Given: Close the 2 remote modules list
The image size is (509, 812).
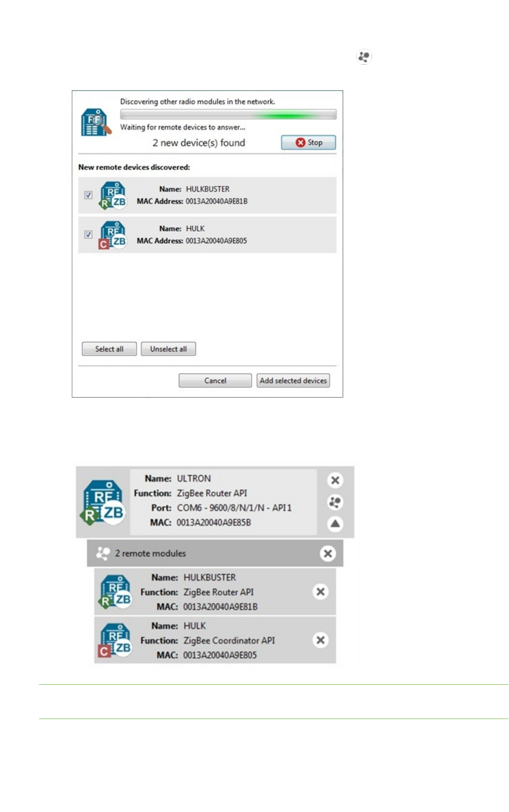Looking at the screenshot, I should pyautogui.click(x=328, y=553).
